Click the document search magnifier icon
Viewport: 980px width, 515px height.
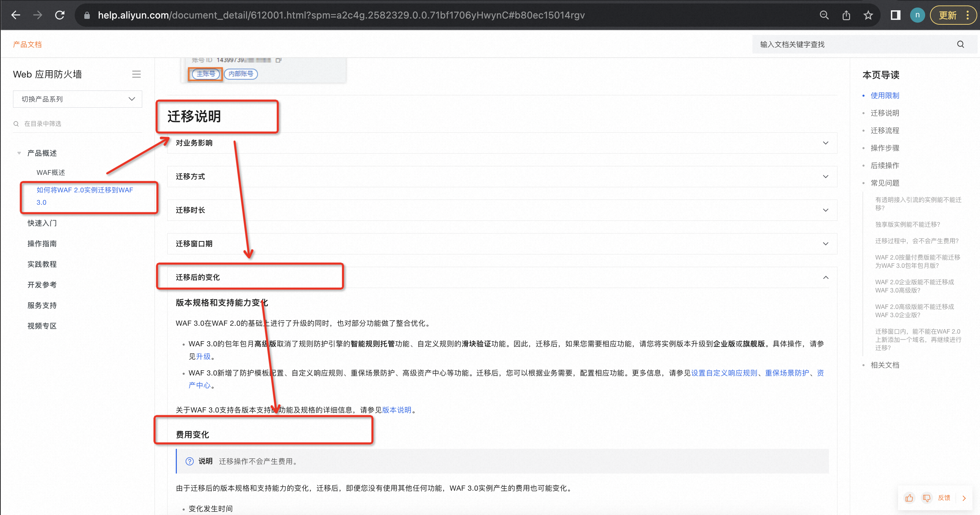click(960, 45)
